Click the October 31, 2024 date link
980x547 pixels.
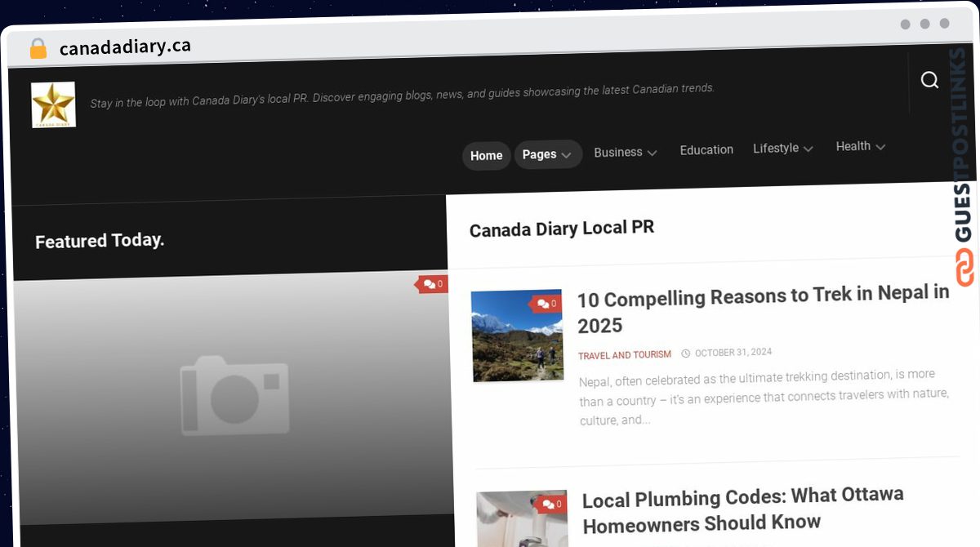pyautogui.click(x=733, y=353)
